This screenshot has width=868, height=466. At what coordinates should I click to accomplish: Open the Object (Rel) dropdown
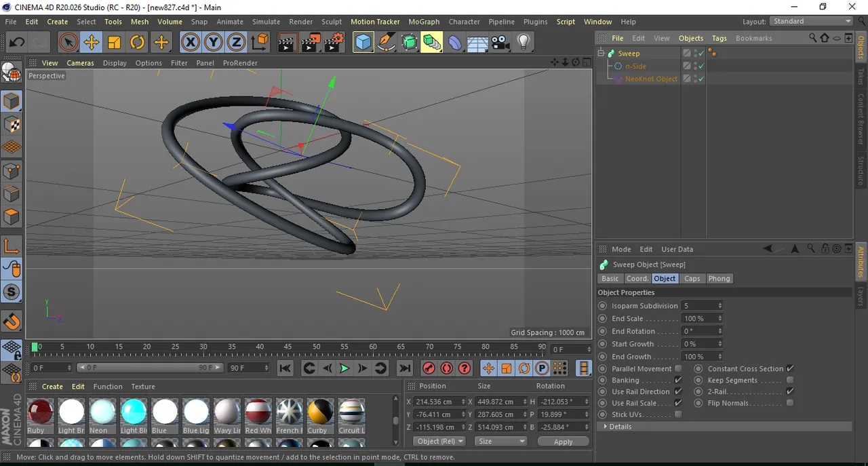[x=439, y=441]
